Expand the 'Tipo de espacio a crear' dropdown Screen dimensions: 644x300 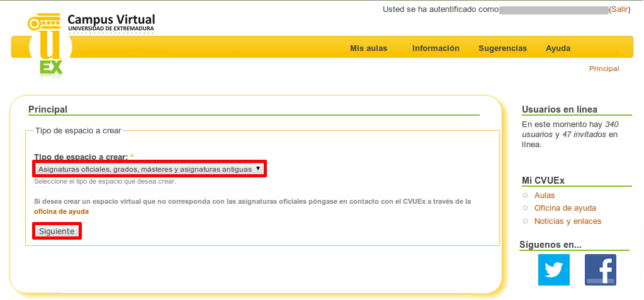tap(149, 169)
